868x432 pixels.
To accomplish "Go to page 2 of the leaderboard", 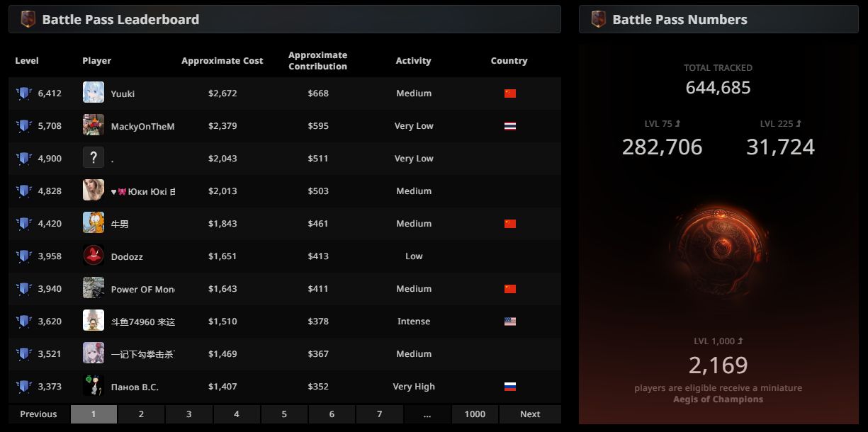I will point(141,414).
